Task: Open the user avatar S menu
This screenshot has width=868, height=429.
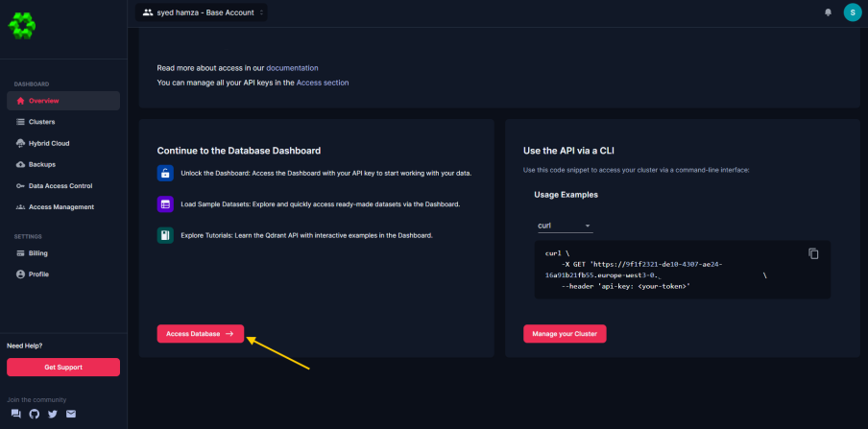Action: pyautogui.click(x=853, y=12)
